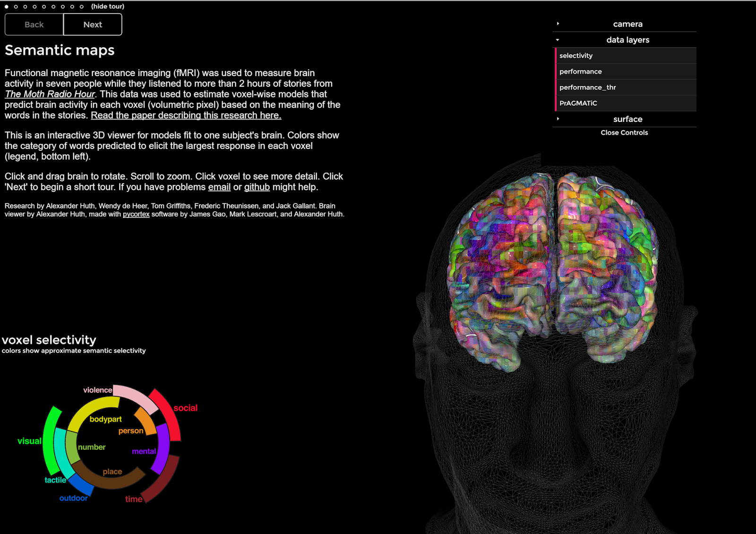Open the pycortex software link
The image size is (756, 534).
click(136, 215)
